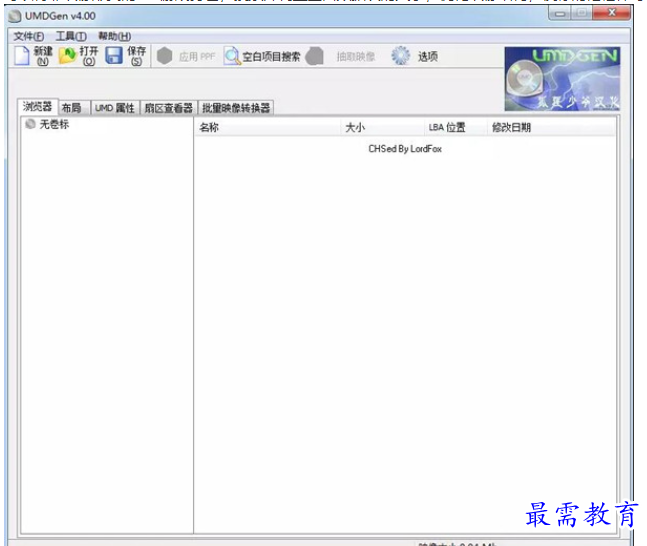Click the New (新建) document icon
647x546 pixels.
(21, 56)
